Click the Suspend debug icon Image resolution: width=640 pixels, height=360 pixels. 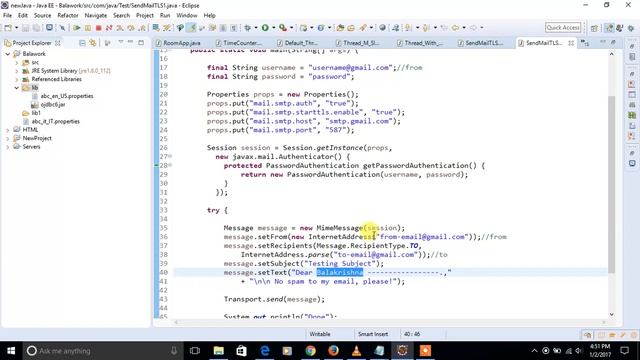(87, 28)
